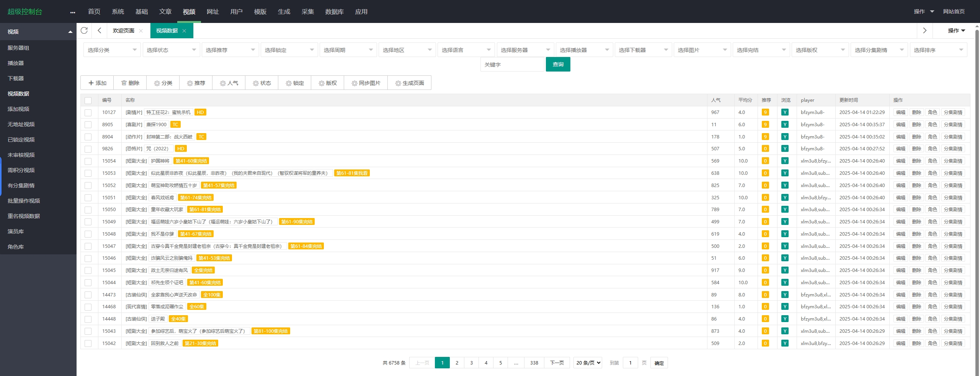
Task: Click the green 查询 search button
Action: 558,64
